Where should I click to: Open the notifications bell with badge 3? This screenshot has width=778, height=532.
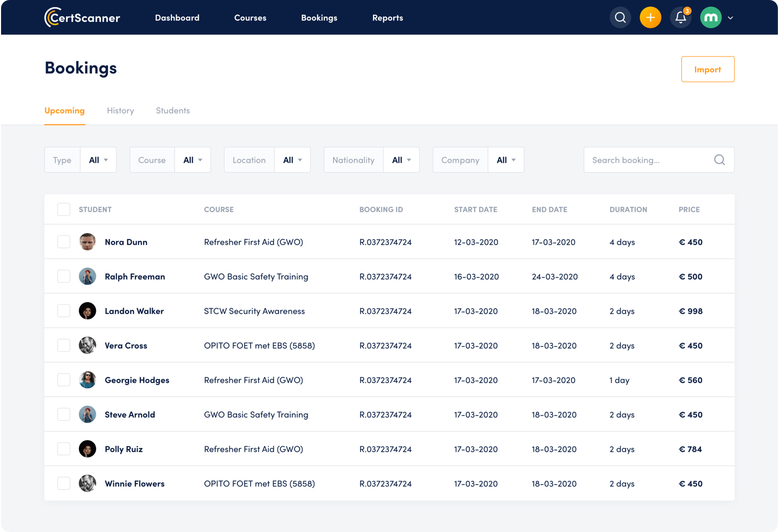(681, 17)
